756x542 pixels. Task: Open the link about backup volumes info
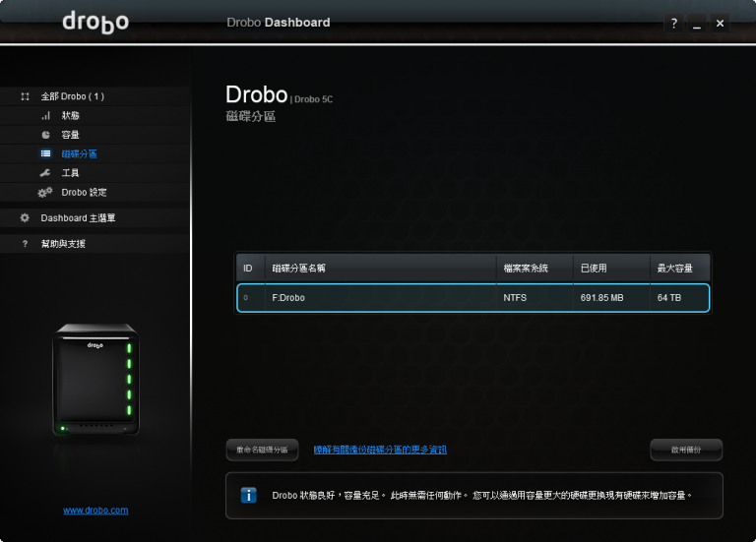[380, 450]
